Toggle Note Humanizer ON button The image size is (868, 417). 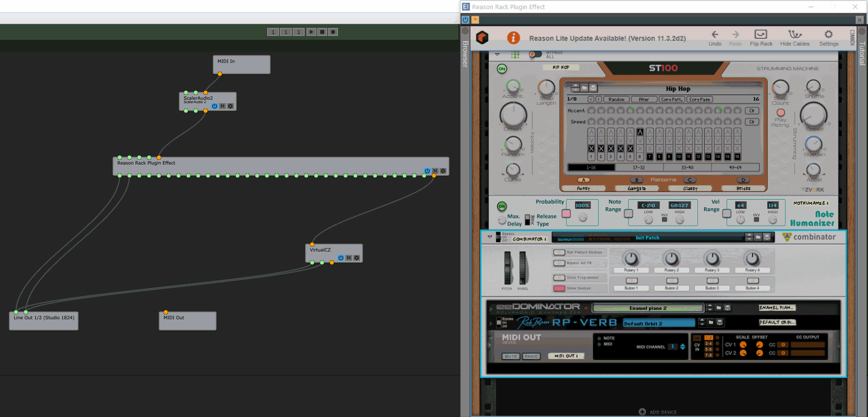point(502,206)
